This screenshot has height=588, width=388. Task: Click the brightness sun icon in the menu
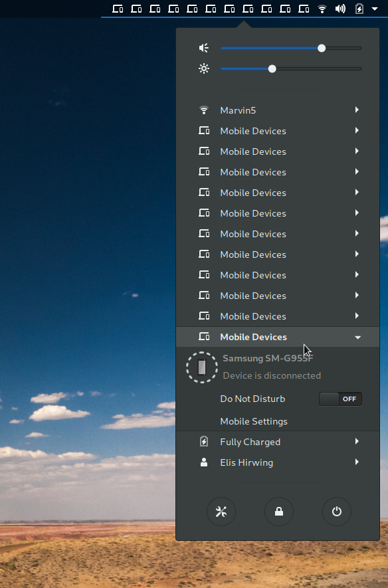(x=203, y=68)
